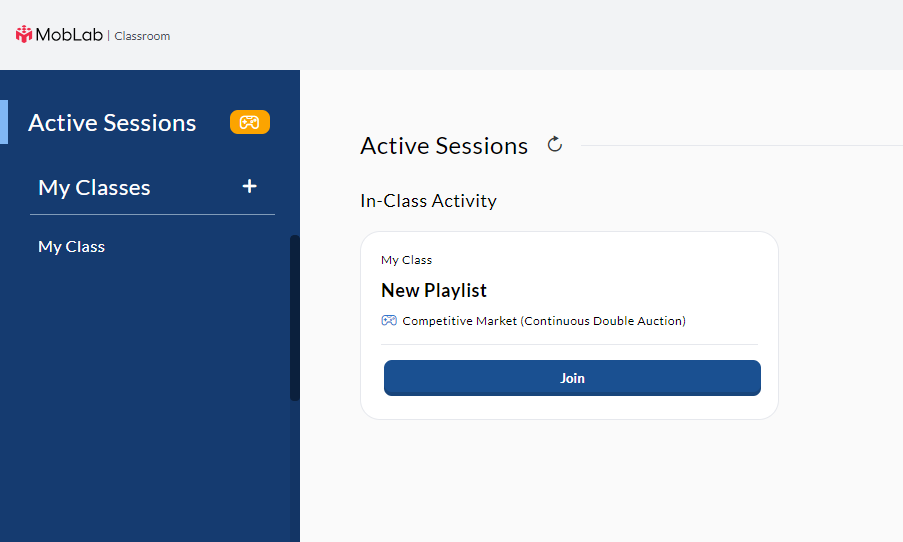Click the MobLab wordmark text
The height and width of the screenshot is (542, 903).
69,35
